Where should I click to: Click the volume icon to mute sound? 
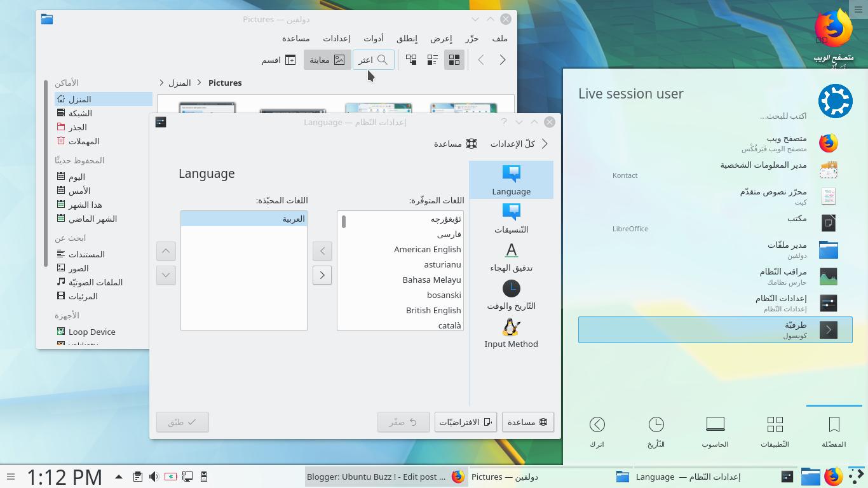(x=153, y=477)
